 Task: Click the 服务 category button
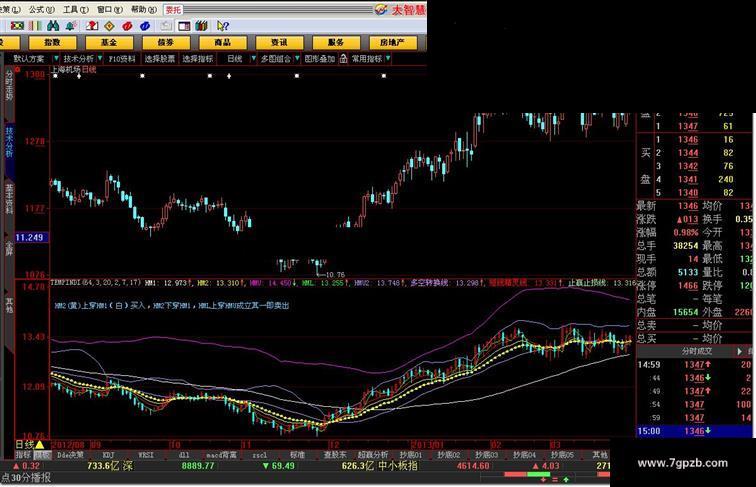336,42
